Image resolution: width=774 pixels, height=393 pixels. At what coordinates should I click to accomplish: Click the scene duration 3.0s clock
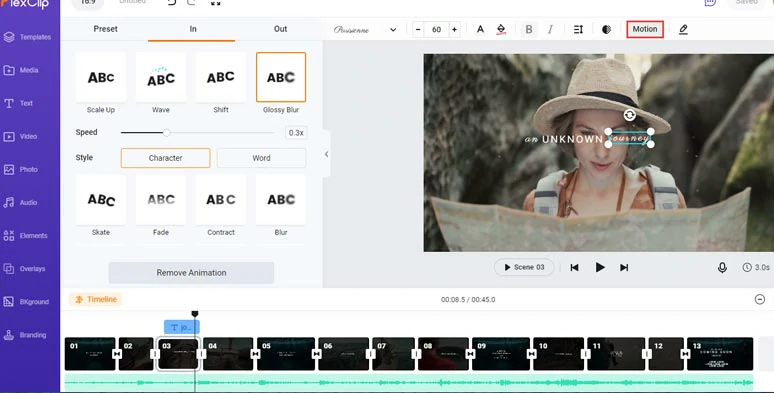756,267
